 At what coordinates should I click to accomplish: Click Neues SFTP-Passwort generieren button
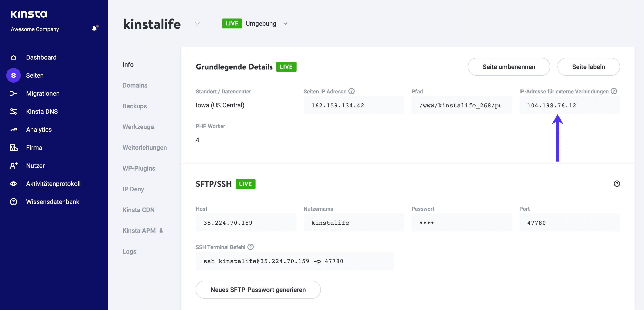(x=258, y=289)
